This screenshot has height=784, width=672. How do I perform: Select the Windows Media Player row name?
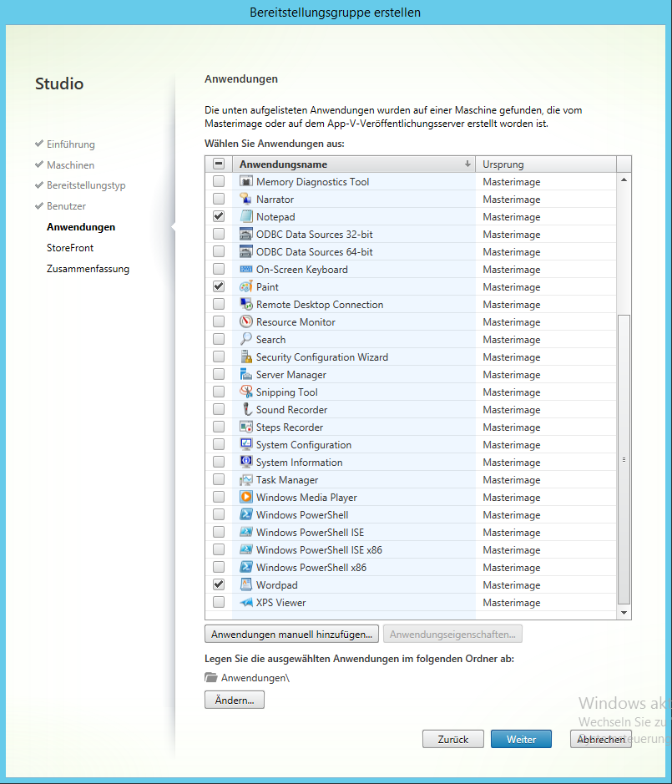[306, 497]
